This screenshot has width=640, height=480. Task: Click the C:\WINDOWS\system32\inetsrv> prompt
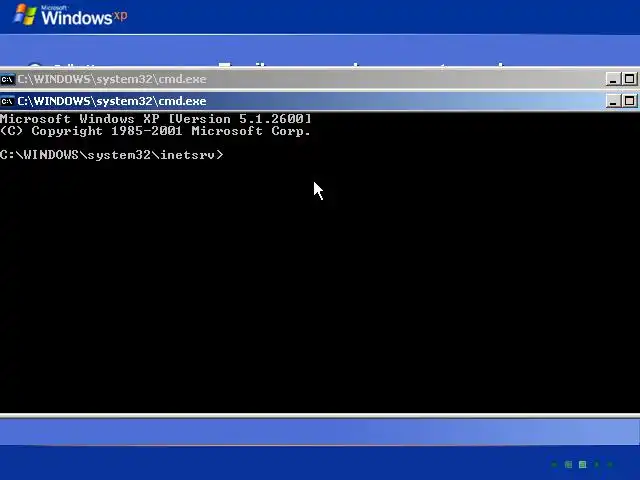click(112, 155)
